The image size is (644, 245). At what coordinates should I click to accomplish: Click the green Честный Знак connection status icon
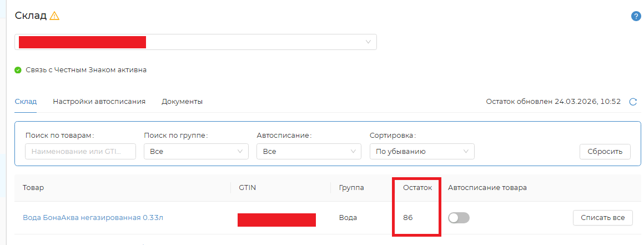(18, 71)
